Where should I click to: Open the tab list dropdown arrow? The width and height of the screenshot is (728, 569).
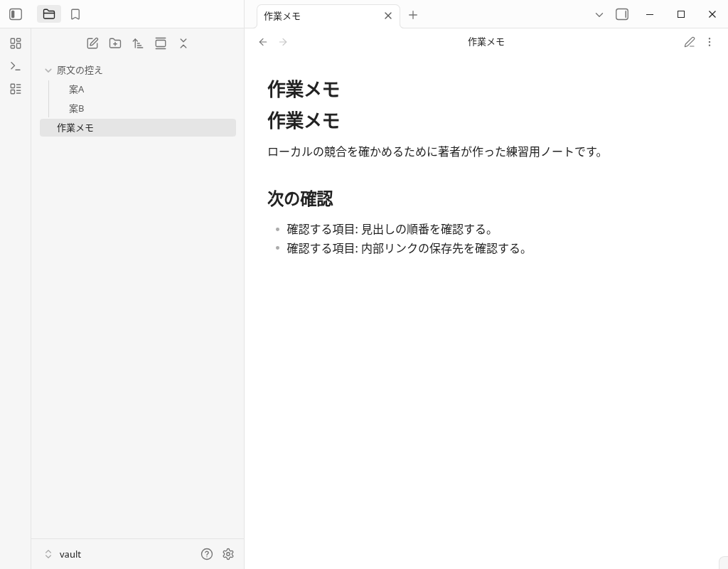599,15
